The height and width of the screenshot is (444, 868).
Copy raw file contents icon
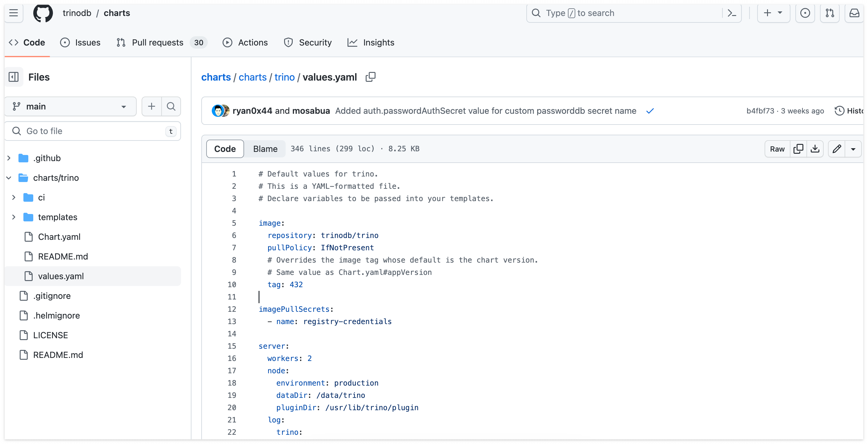point(798,149)
